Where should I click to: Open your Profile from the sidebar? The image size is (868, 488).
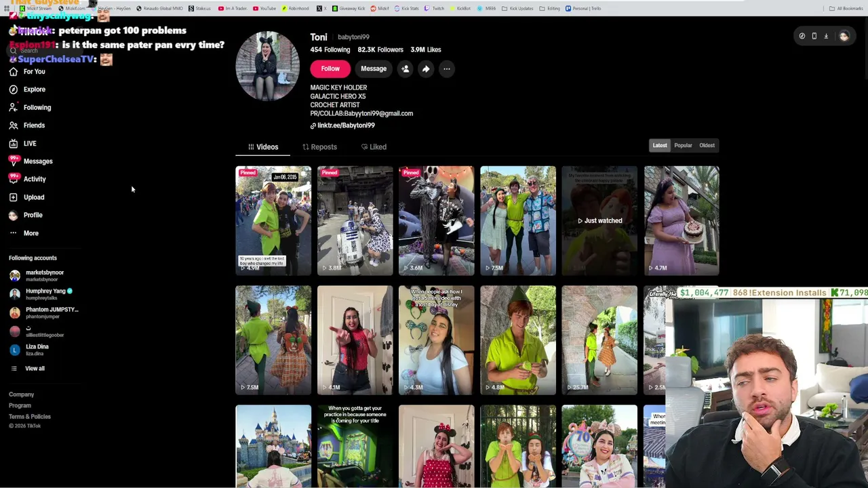pyautogui.click(x=26, y=215)
